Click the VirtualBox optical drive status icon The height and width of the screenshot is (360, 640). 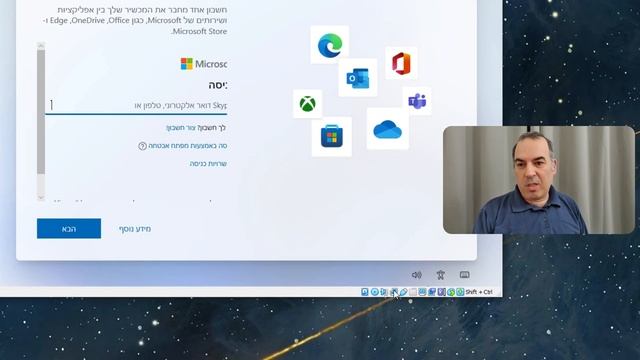(375, 292)
